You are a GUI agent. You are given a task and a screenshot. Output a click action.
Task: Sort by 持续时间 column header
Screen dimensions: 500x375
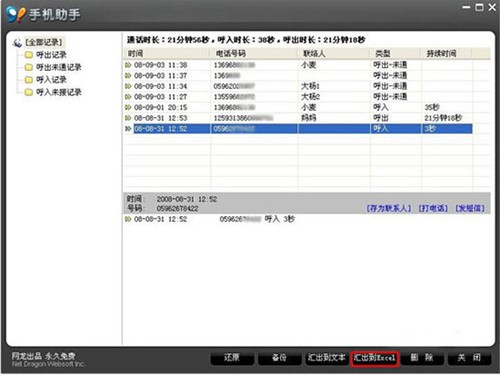pyautogui.click(x=446, y=53)
